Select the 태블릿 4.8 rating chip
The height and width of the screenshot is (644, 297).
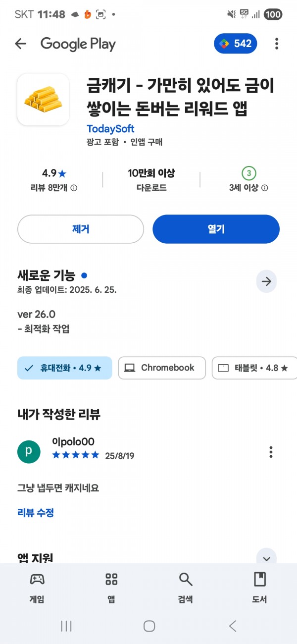pos(254,368)
